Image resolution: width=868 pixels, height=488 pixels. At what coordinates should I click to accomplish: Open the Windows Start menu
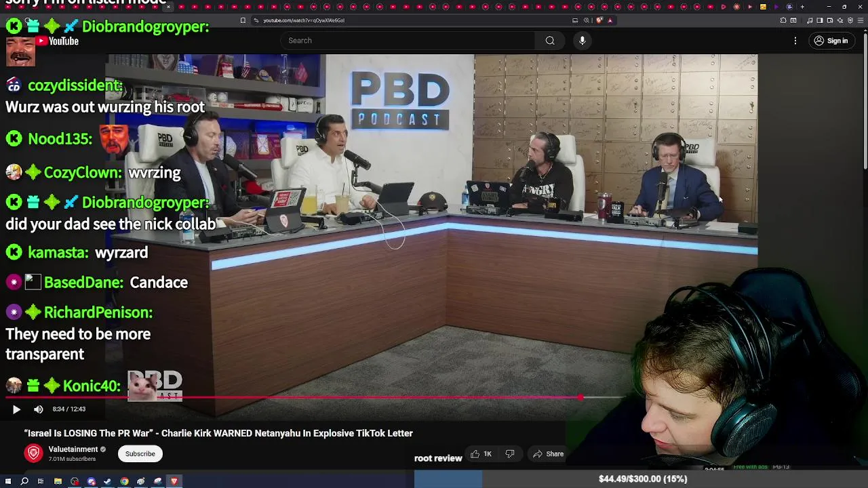(8, 481)
